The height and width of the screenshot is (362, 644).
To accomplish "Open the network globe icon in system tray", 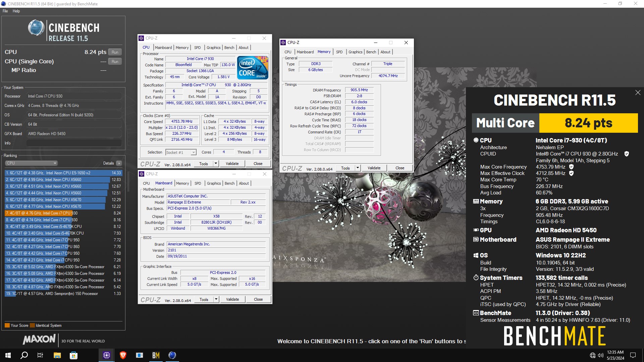I will point(593,355).
